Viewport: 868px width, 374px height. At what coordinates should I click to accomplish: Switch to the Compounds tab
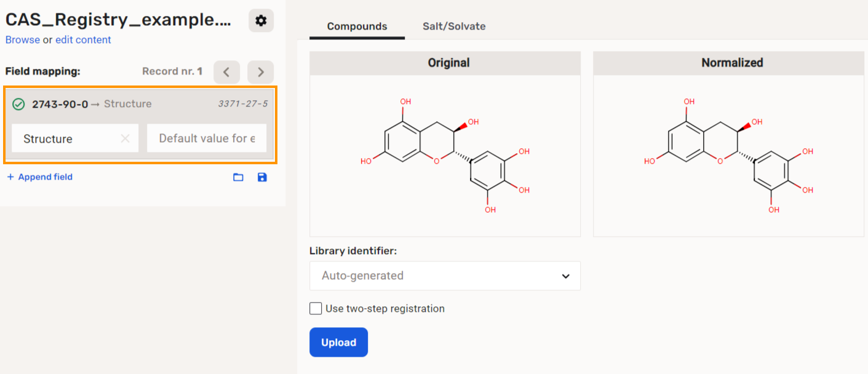[x=357, y=26]
